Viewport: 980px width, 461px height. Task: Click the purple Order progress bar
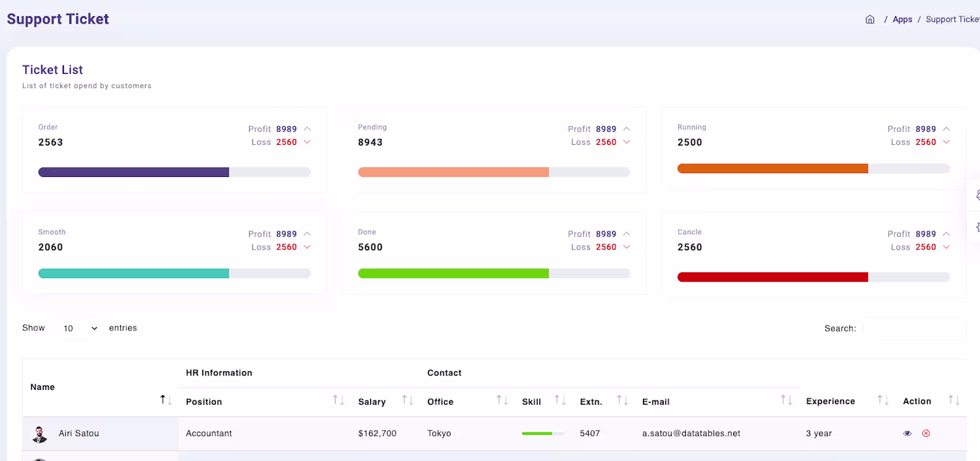coord(134,172)
